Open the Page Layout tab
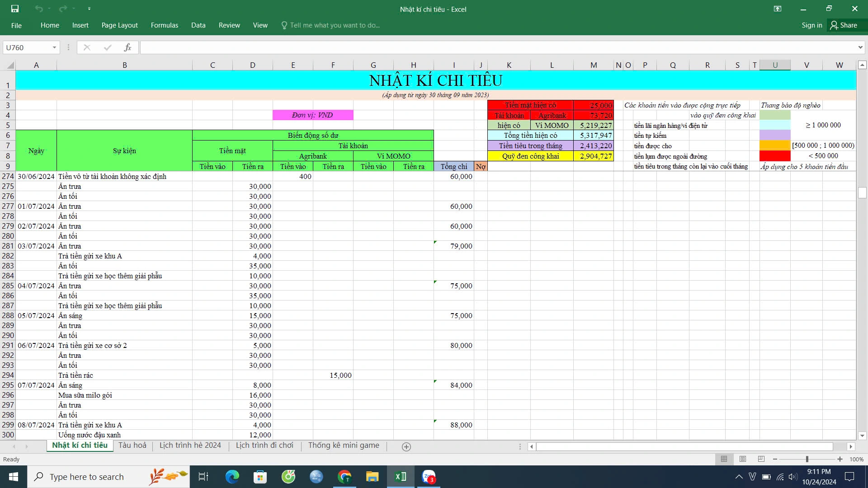This screenshot has width=868, height=488. tap(119, 25)
